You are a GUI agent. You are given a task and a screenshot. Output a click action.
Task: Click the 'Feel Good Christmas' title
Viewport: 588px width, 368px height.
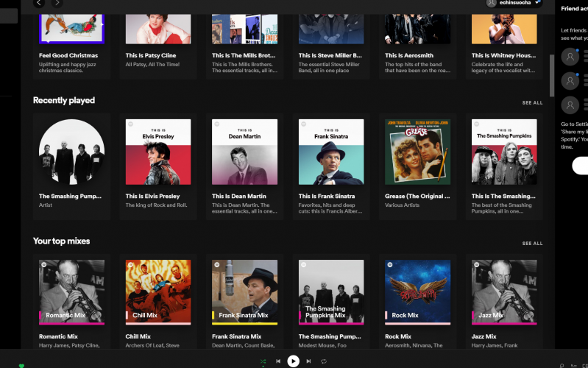click(x=68, y=55)
